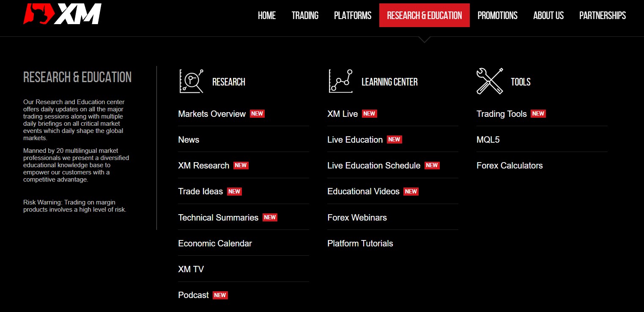Open Trade Ideas
Screen dimensions: 644x312
click(200, 191)
